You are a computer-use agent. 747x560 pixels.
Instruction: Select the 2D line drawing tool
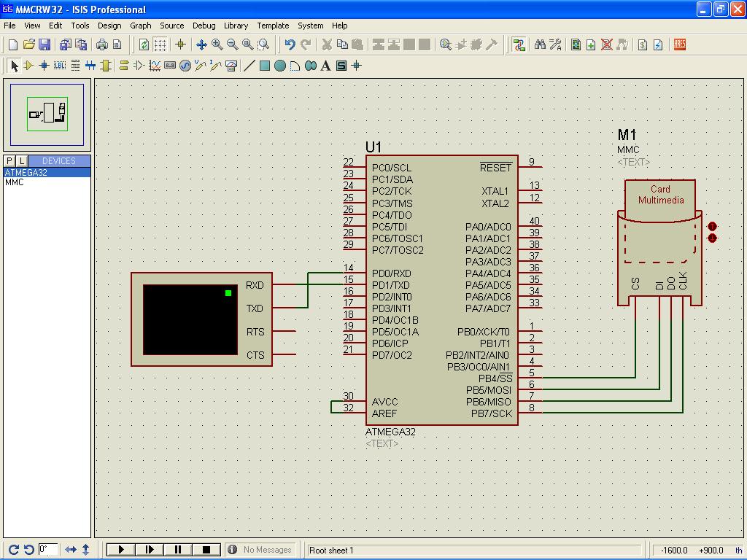(x=249, y=66)
